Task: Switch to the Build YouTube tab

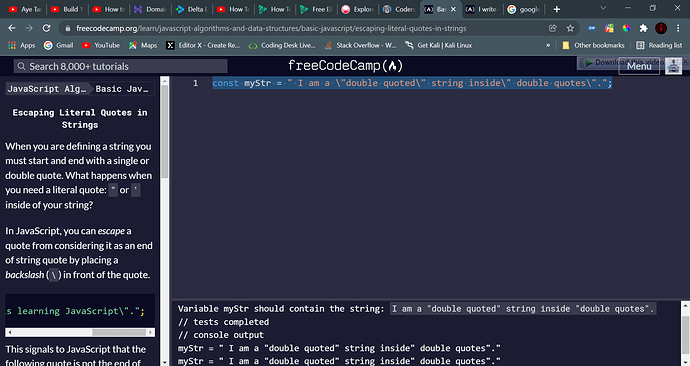Action: tap(66, 9)
